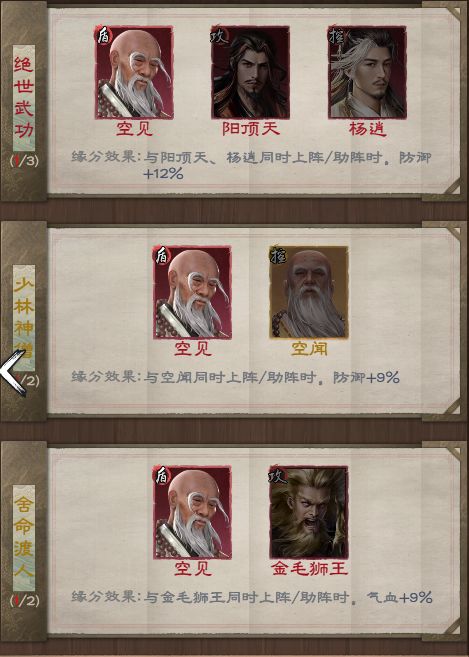The width and height of the screenshot is (469, 657).
Task: Select the 舍命渡人 bond label tab
Action: click(24, 538)
